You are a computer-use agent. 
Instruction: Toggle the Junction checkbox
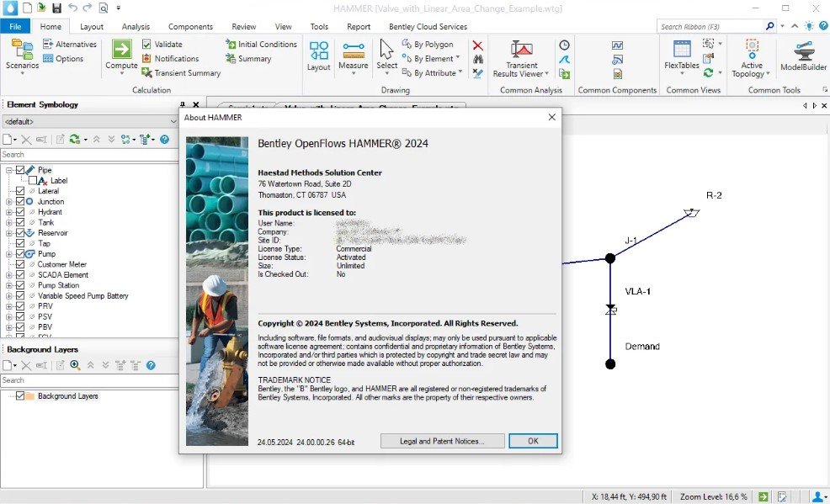[x=20, y=201]
